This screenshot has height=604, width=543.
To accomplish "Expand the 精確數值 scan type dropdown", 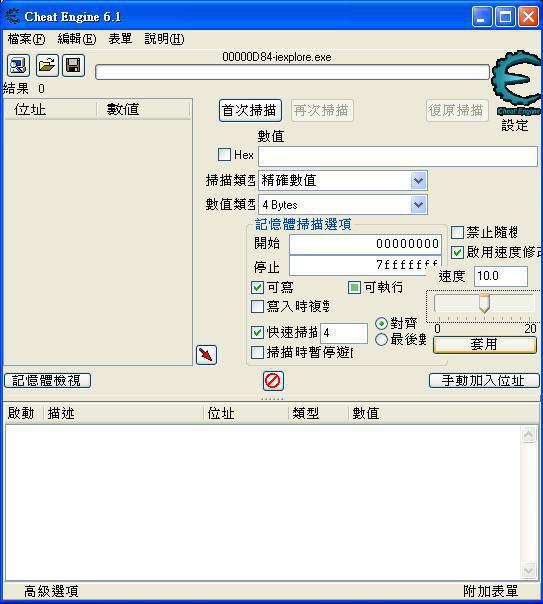I will 418,180.
